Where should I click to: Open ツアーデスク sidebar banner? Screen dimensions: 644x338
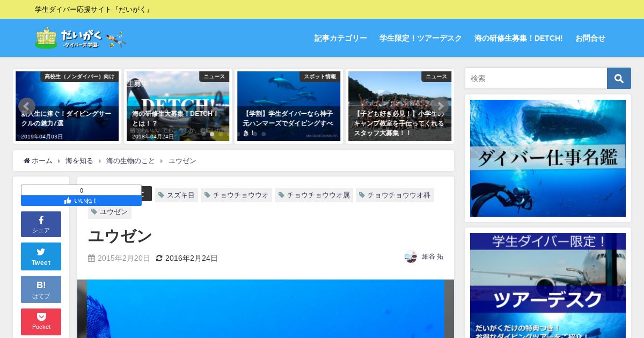[548, 285]
